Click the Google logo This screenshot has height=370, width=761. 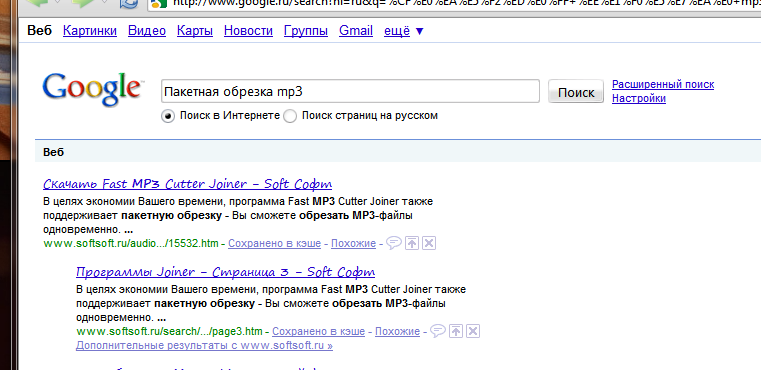point(93,90)
